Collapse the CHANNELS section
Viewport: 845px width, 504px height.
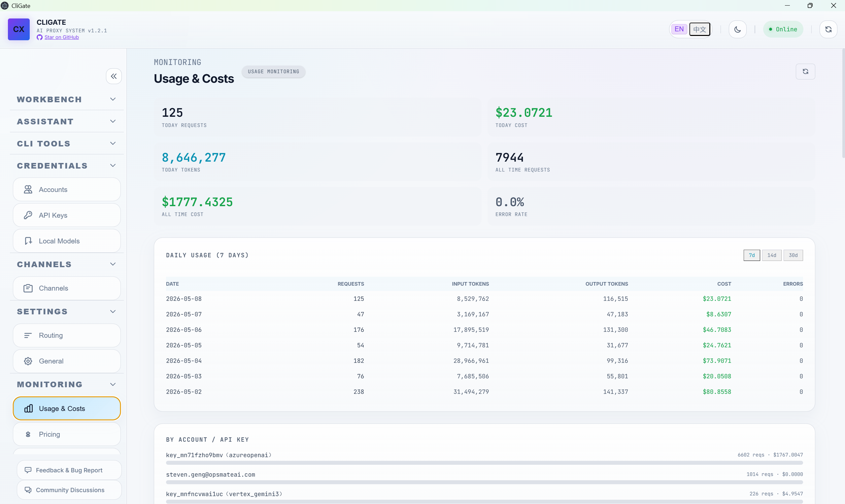tap(67, 264)
